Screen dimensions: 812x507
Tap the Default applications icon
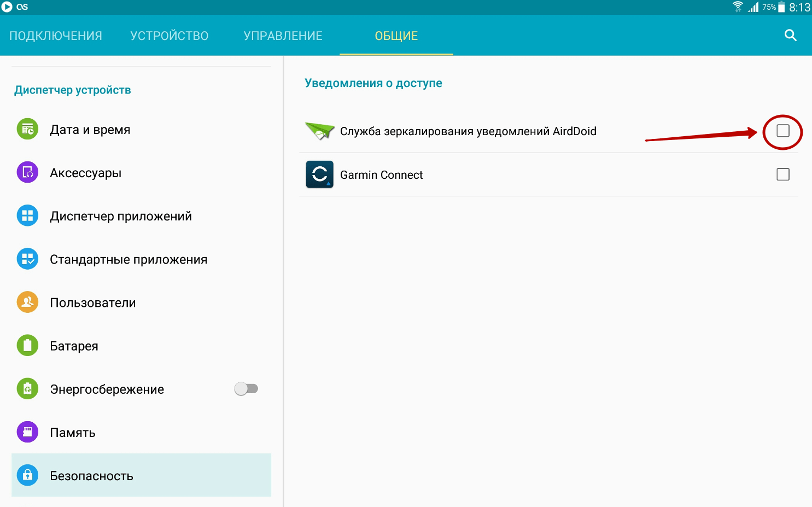click(x=27, y=259)
